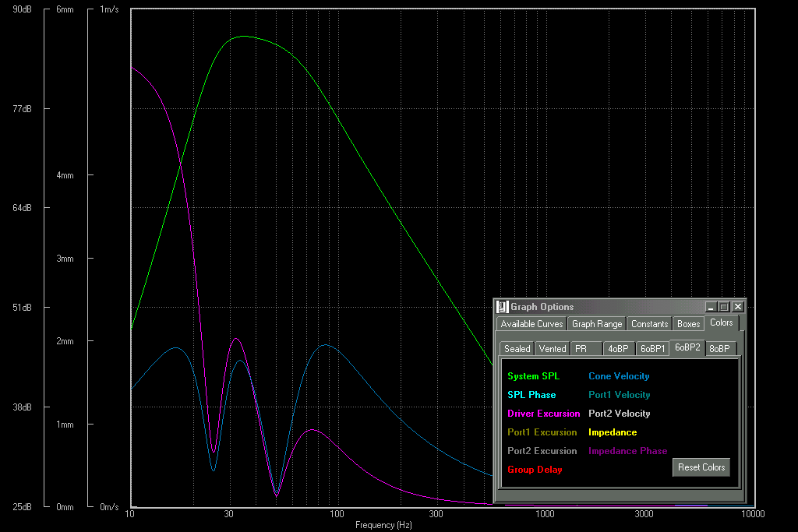Change the Cone Velocity curve color

point(619,376)
